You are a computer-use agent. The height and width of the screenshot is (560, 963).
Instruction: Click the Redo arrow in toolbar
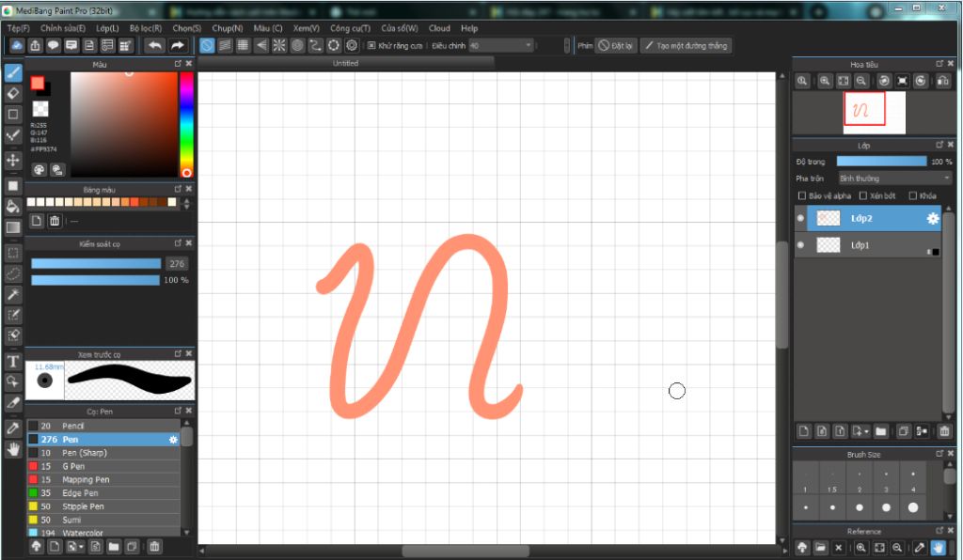coord(177,45)
